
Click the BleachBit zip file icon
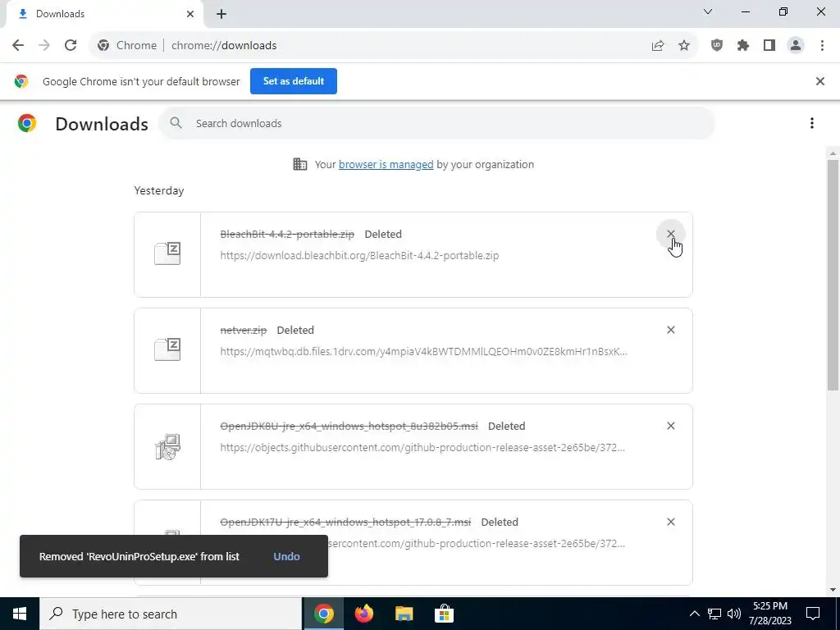pyautogui.click(x=167, y=253)
